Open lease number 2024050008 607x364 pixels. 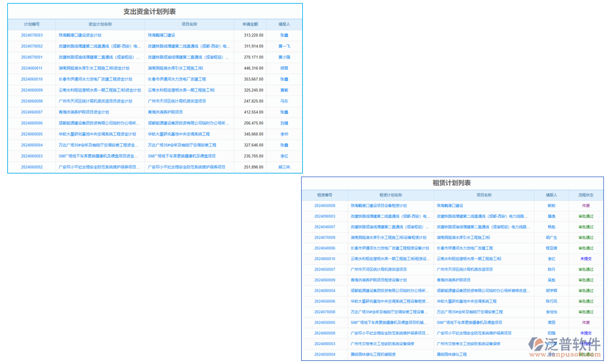[325, 206]
